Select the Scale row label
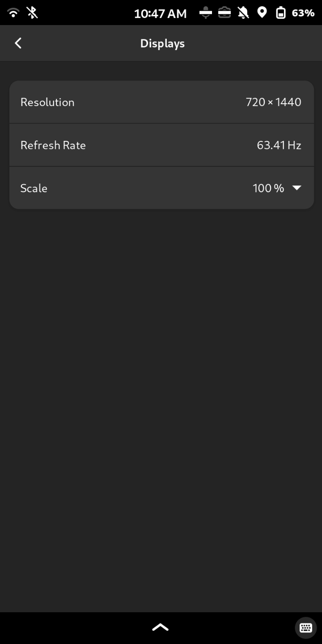This screenshot has width=322, height=644. (x=34, y=188)
